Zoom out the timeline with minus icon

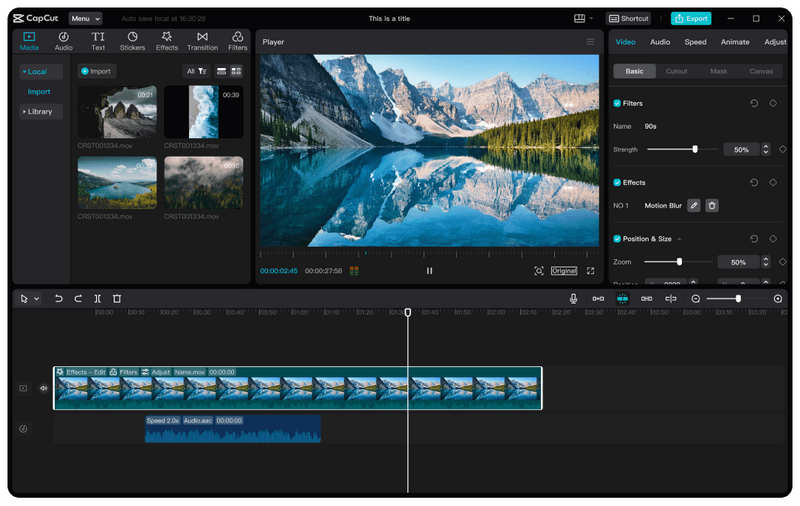click(695, 299)
